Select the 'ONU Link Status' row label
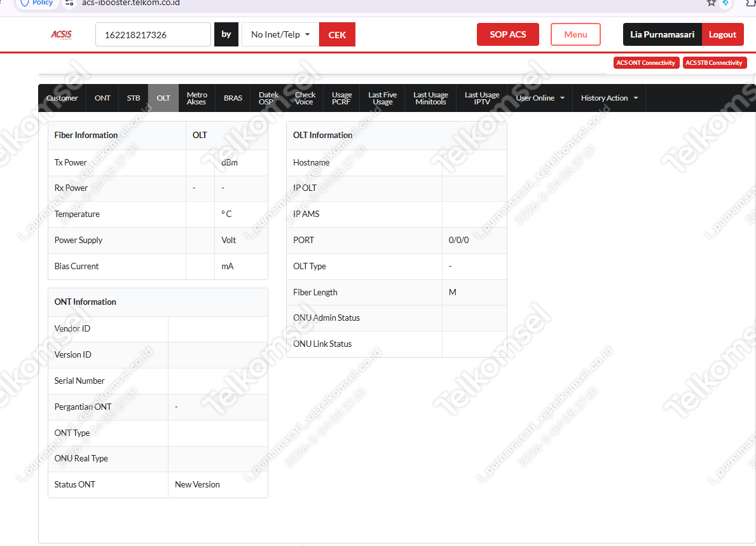The width and height of the screenshot is (756, 546). (322, 344)
